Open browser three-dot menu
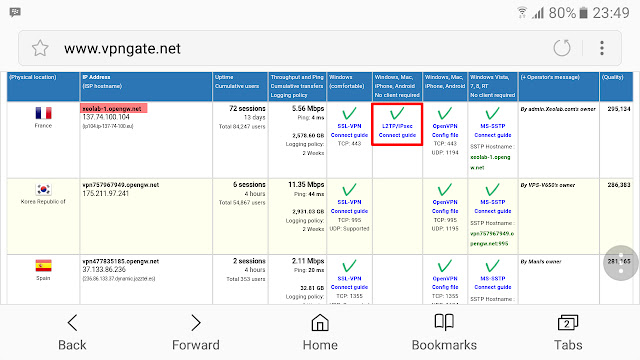 [602, 48]
